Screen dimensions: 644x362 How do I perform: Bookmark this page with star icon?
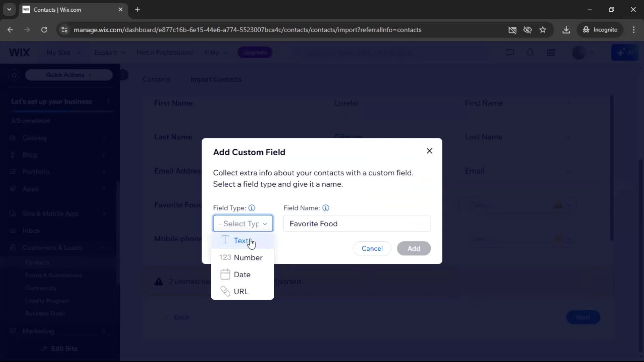(x=543, y=30)
